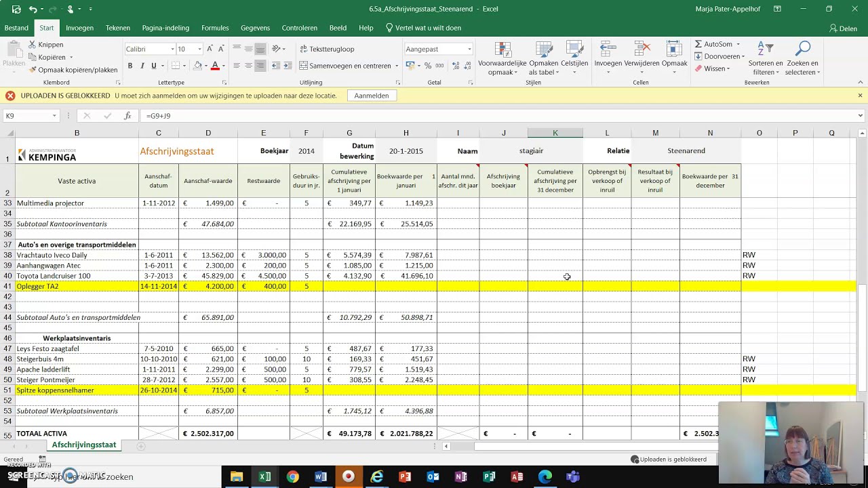868x488 pixels.
Task: Open the Doorvoeren fill dropdown
Action: point(719,56)
